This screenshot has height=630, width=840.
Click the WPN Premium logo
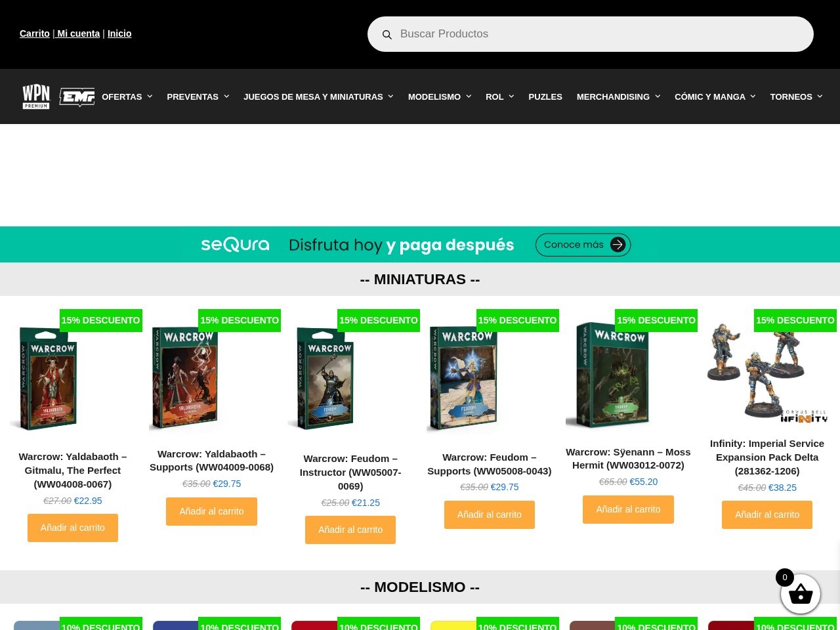click(36, 96)
